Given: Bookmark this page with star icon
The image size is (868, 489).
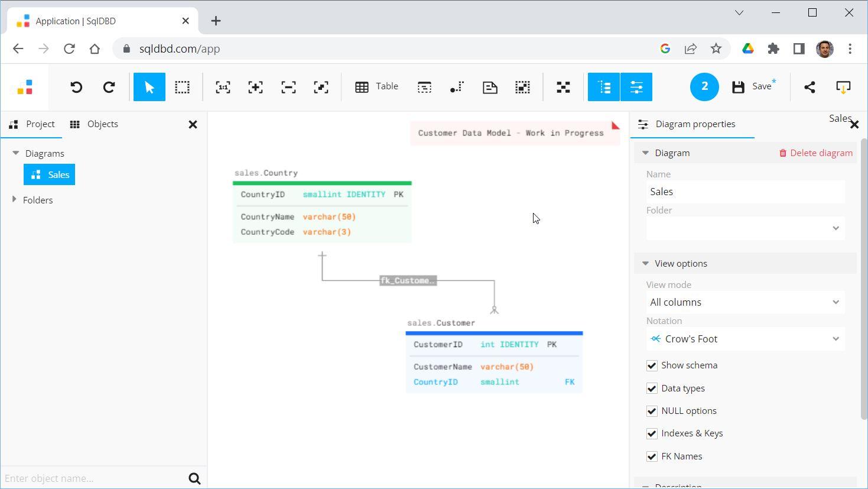Looking at the screenshot, I should tap(716, 49).
